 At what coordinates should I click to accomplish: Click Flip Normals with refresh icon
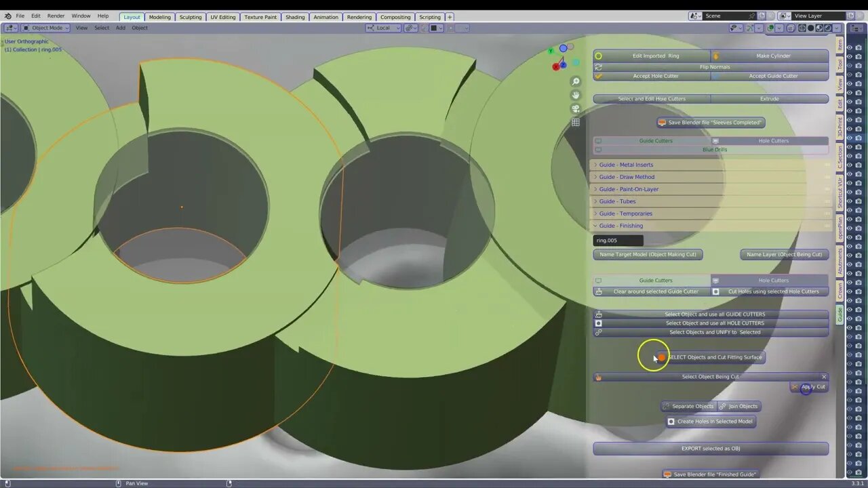point(711,67)
